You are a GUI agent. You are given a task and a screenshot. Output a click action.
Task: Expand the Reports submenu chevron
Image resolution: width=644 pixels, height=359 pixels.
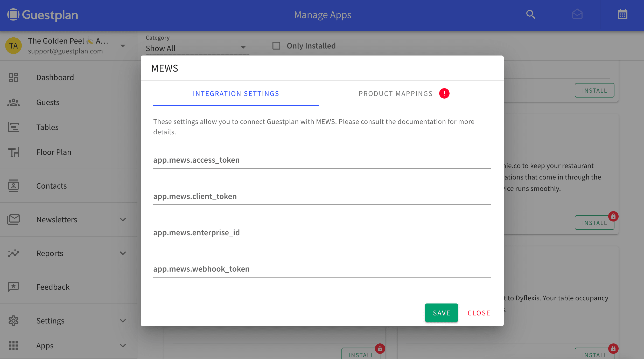point(123,253)
